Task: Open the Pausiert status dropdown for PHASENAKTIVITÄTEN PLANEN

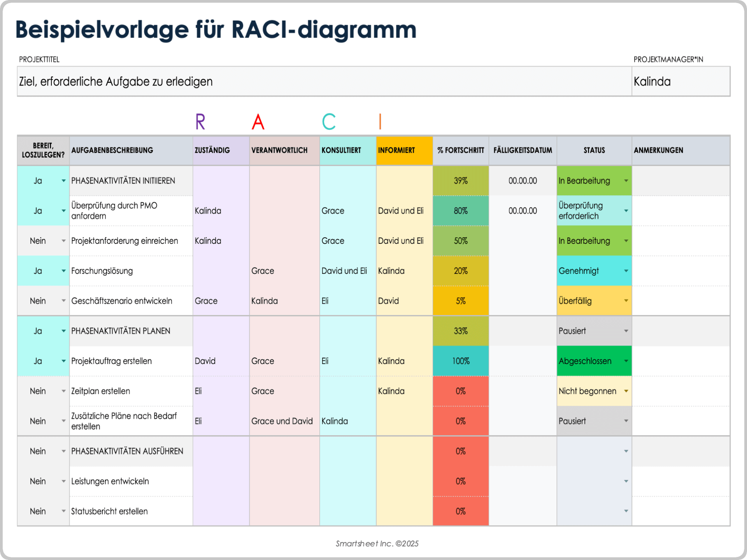Action: coord(626,331)
